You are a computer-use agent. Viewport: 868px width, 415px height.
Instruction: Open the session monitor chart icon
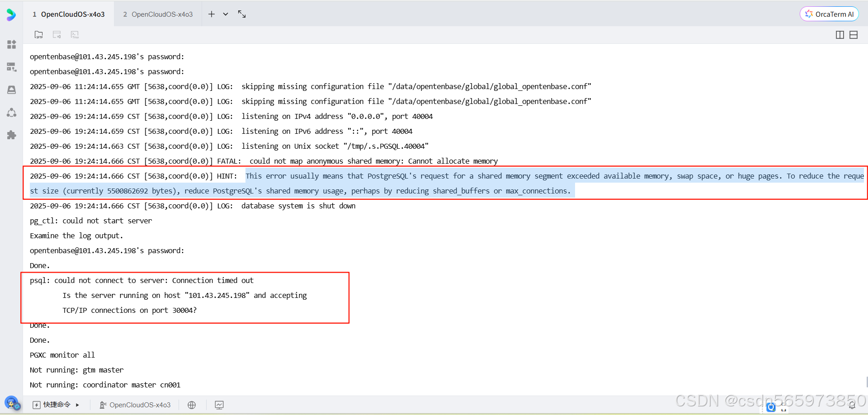219,405
